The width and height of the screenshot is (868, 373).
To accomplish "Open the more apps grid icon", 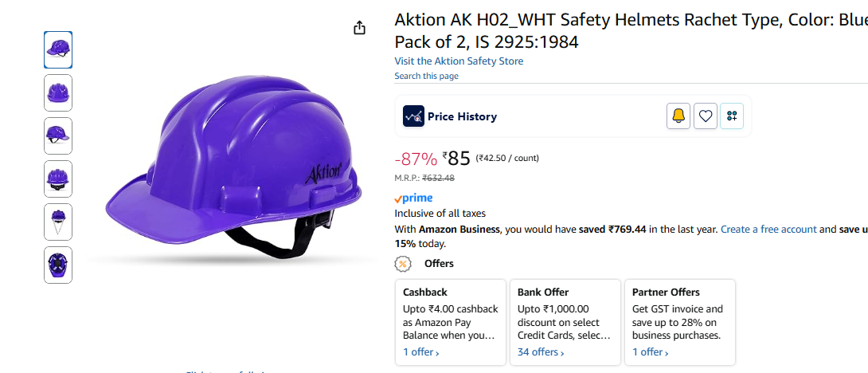I will 732,116.
